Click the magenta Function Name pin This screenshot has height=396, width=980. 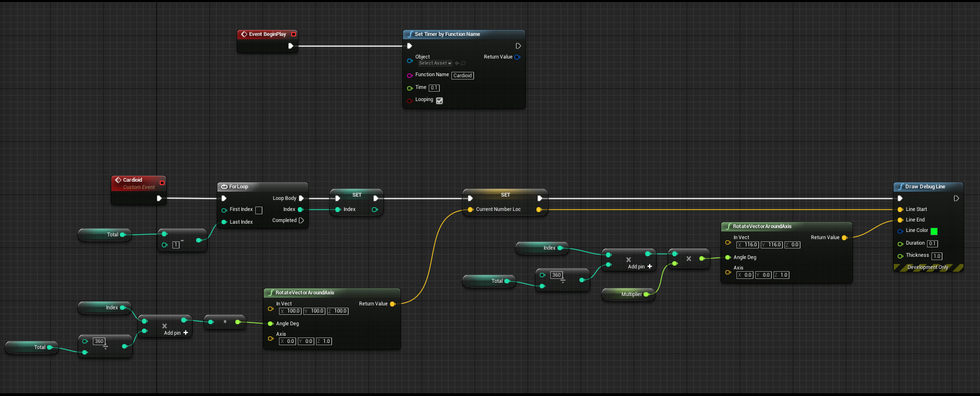410,76
